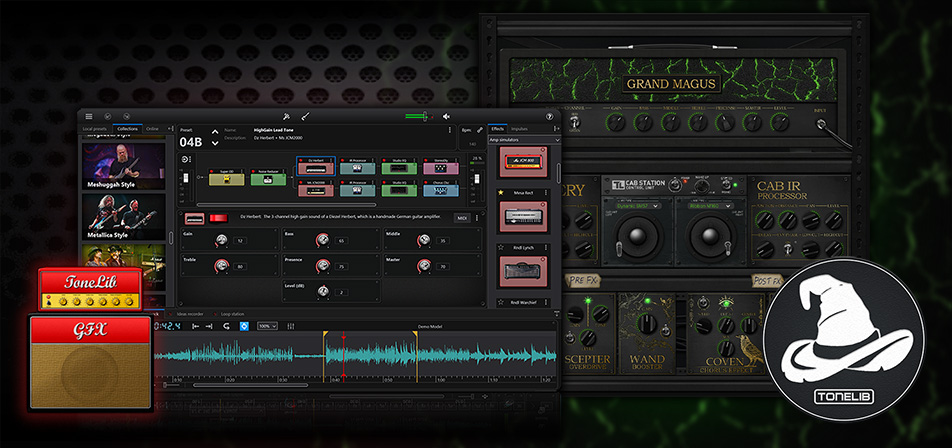Click the blue highlighted player icon
The image size is (952, 448).
click(244, 326)
